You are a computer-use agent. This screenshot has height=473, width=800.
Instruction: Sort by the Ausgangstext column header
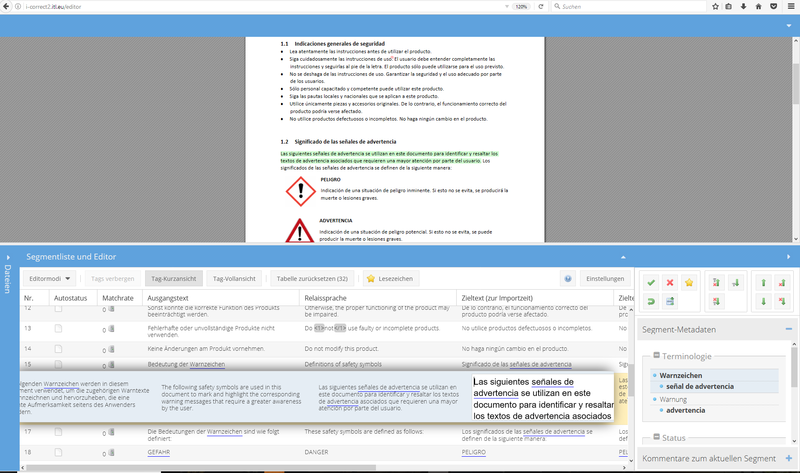221,298
